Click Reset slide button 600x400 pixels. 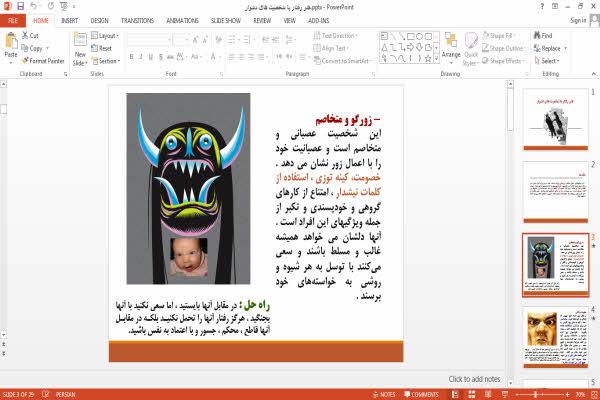(102, 48)
